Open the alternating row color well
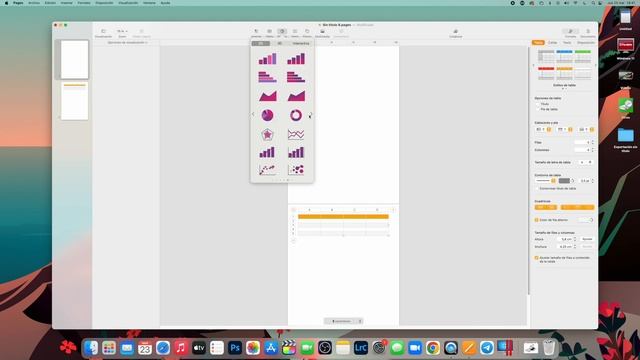This screenshot has height=360, width=640. (x=586, y=220)
